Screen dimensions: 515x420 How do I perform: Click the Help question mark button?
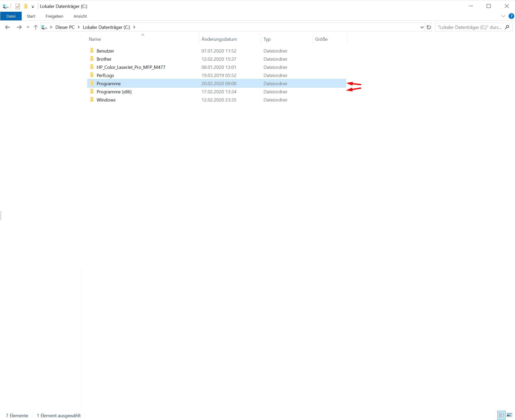click(x=511, y=16)
